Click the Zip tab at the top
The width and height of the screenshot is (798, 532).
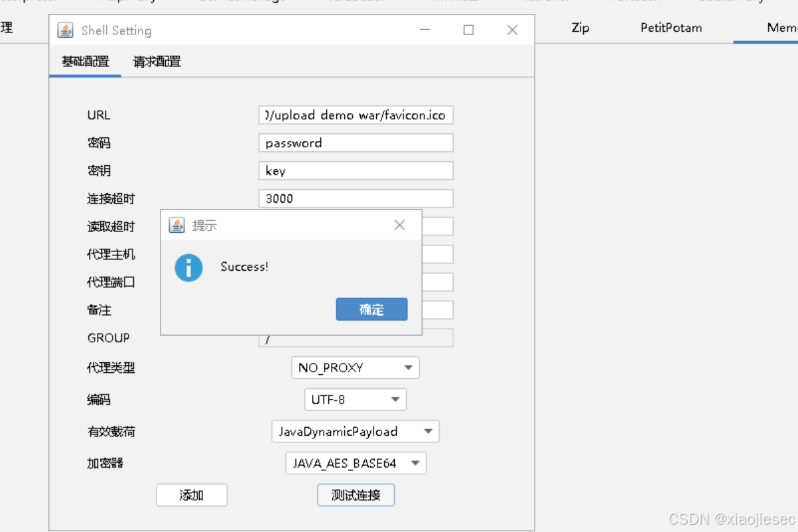coord(580,28)
